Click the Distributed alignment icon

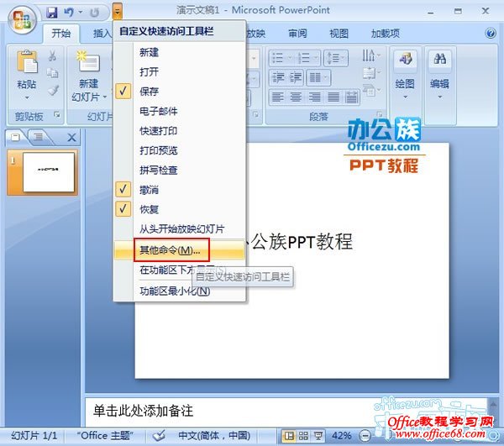coord(352,97)
